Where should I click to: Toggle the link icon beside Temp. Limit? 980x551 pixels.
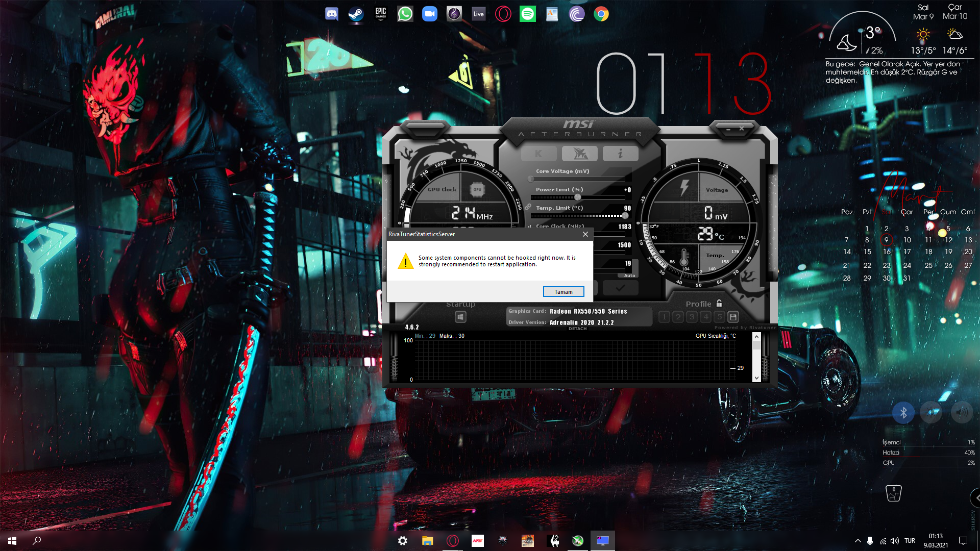coord(528,207)
